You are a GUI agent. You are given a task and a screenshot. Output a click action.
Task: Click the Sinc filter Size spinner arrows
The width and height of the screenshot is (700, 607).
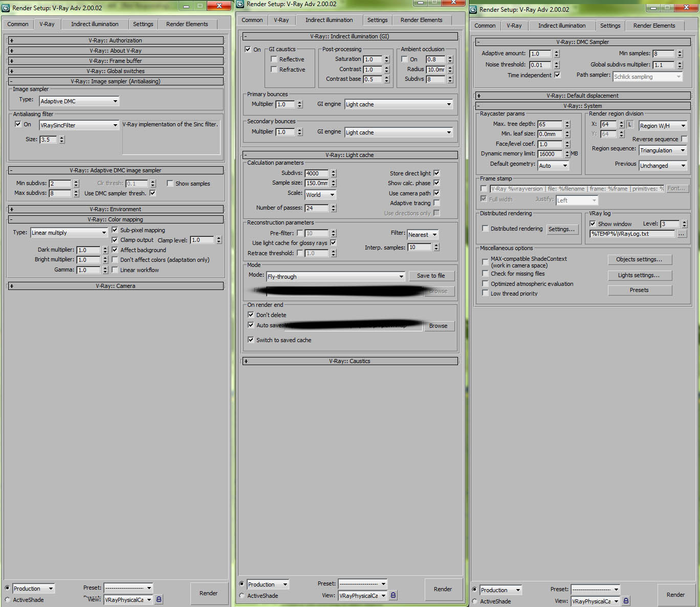[62, 140]
